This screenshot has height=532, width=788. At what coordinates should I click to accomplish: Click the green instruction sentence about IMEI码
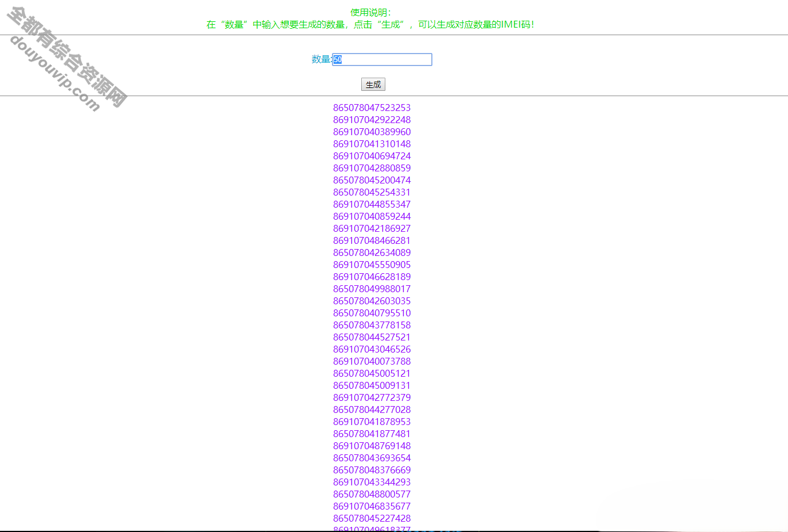point(370,25)
